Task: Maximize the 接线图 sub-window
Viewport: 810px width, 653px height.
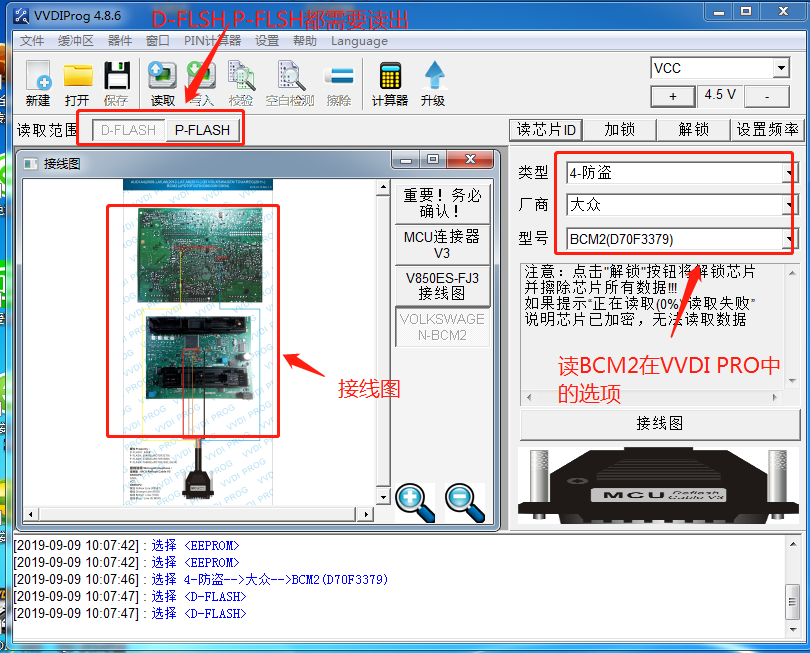Action: pyautogui.click(x=433, y=160)
